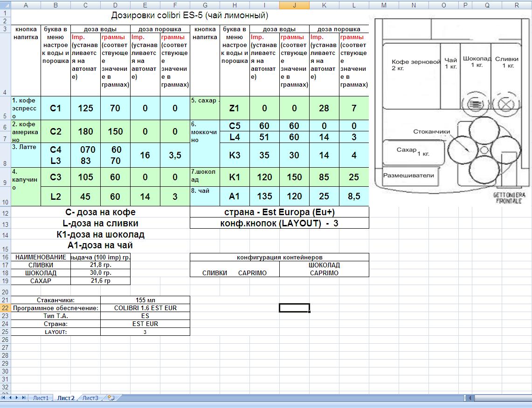The width and height of the screenshot is (532, 408).
Task: Select the cell containing COLIBRI 1.6 EST EUR
Action: click(x=145, y=308)
